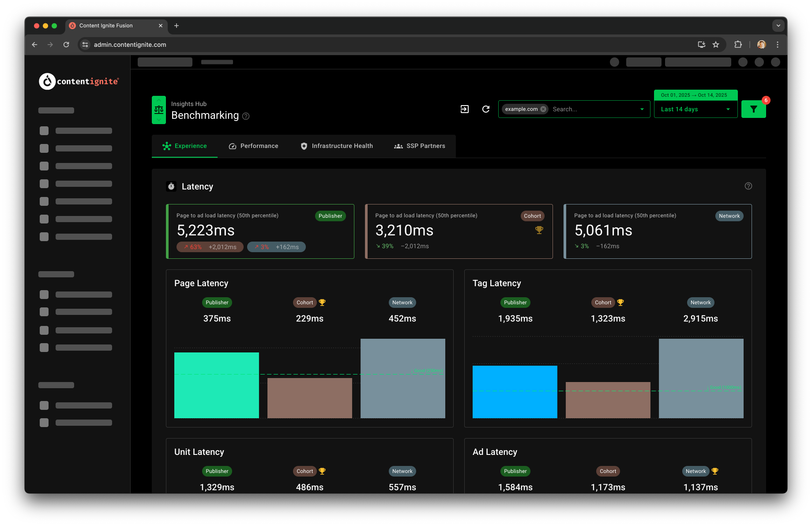This screenshot has width=812, height=526.
Task: Click the Content Ignite logo
Action: (x=79, y=81)
